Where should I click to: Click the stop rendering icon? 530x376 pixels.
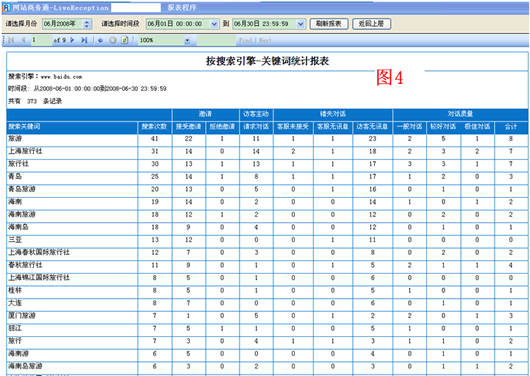tap(113, 41)
